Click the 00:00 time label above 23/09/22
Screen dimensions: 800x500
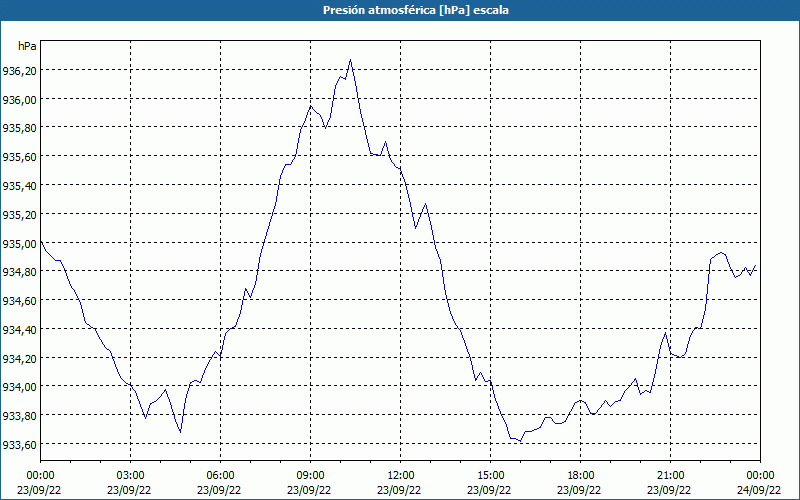click(x=40, y=476)
